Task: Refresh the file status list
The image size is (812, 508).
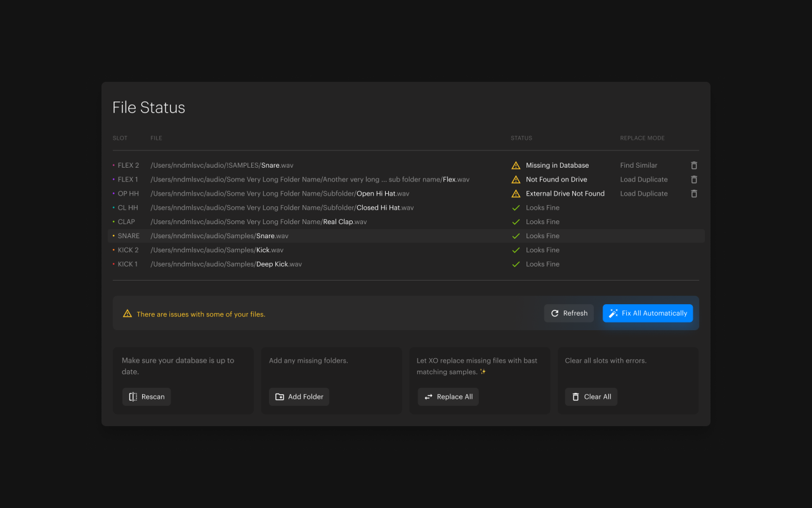Action: click(568, 313)
